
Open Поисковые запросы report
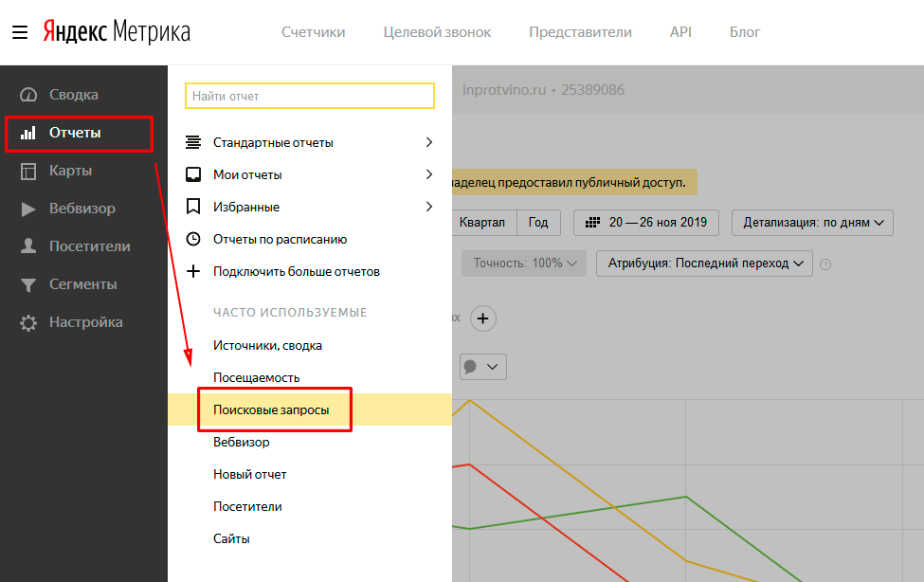click(x=271, y=409)
